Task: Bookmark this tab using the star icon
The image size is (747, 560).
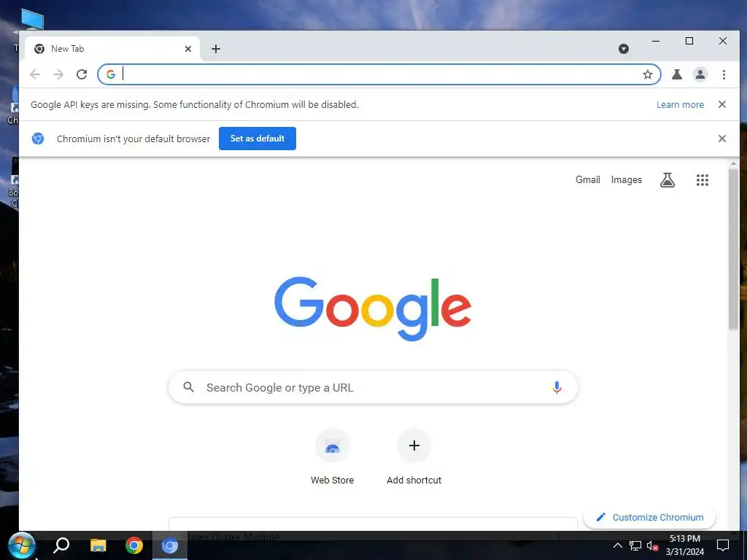Action: click(648, 74)
